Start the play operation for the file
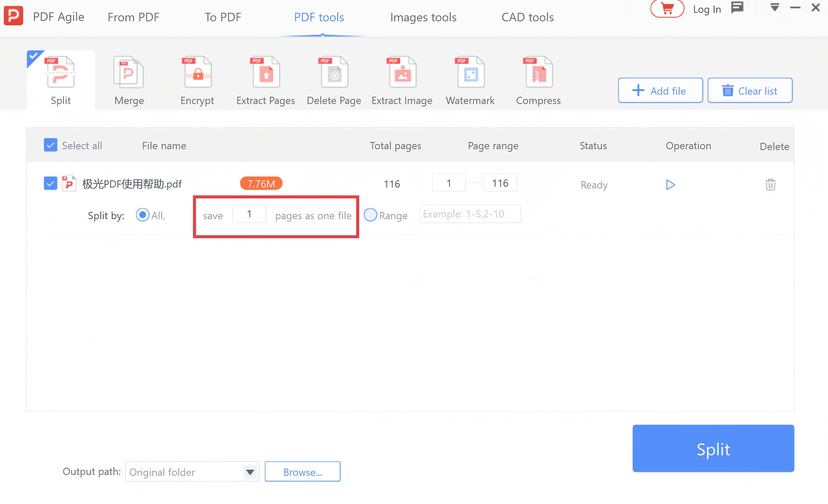This screenshot has height=504, width=828. 670,185
